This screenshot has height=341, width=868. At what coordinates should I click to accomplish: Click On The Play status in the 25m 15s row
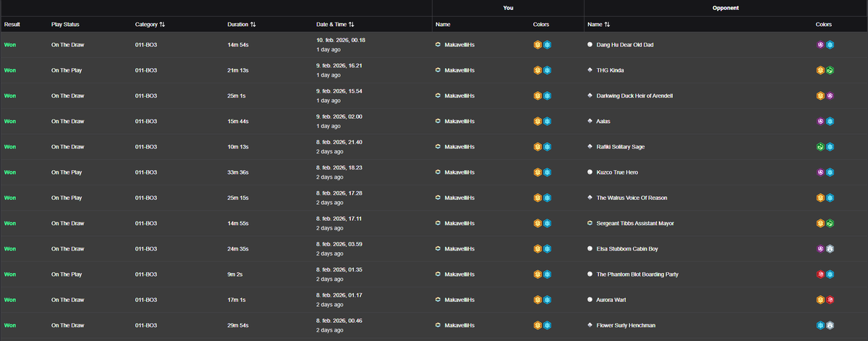pyautogui.click(x=65, y=198)
